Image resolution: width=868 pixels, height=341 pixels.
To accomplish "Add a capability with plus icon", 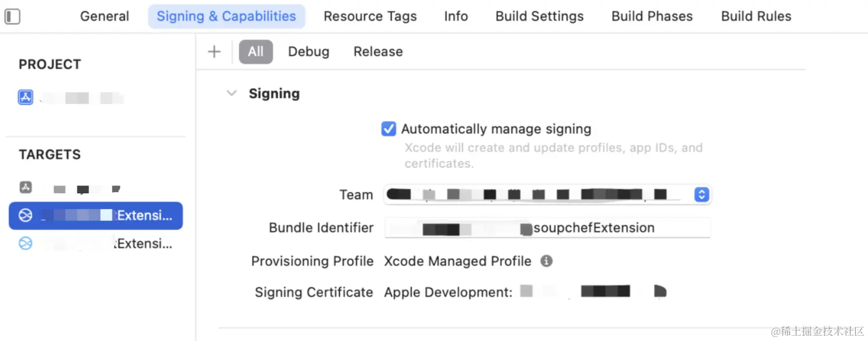I will (214, 51).
